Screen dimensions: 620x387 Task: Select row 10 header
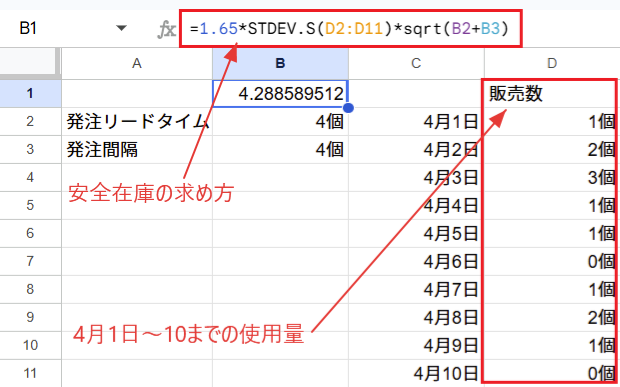[30, 345]
